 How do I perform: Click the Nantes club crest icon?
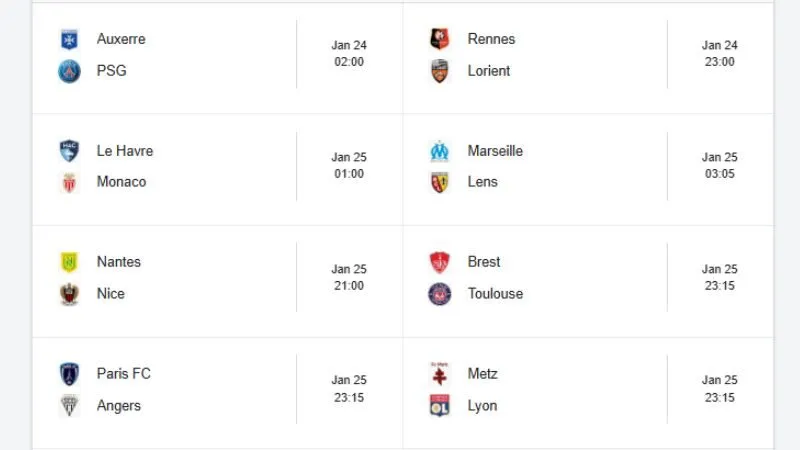69,262
